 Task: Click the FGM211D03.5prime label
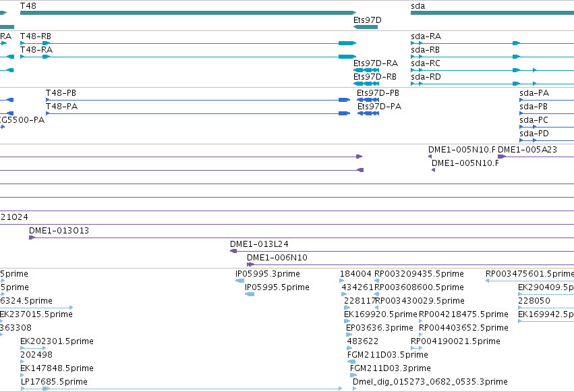tap(388, 355)
